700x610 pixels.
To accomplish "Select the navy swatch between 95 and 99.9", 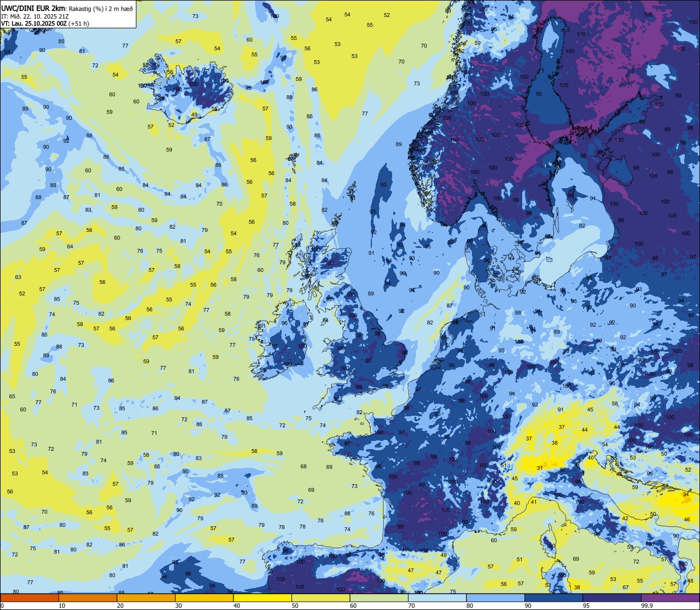I will pos(612,597).
